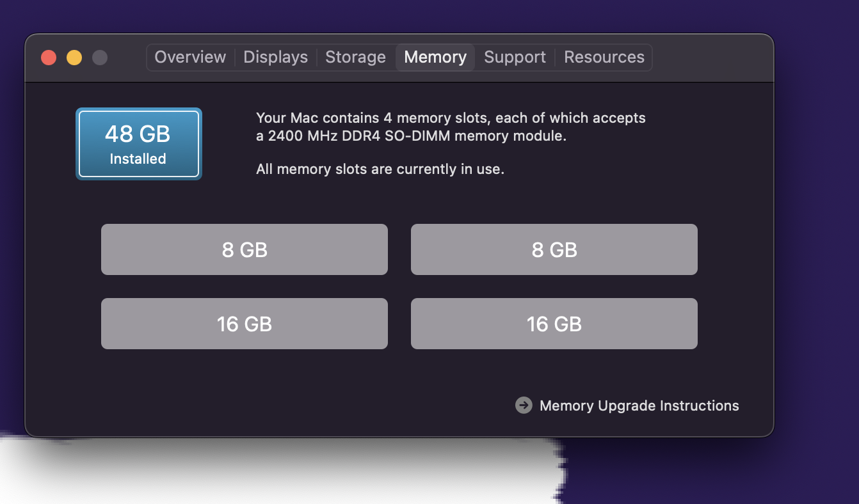Click the yellow minimize traffic light button
Viewport: 859px width, 504px height.
74,57
